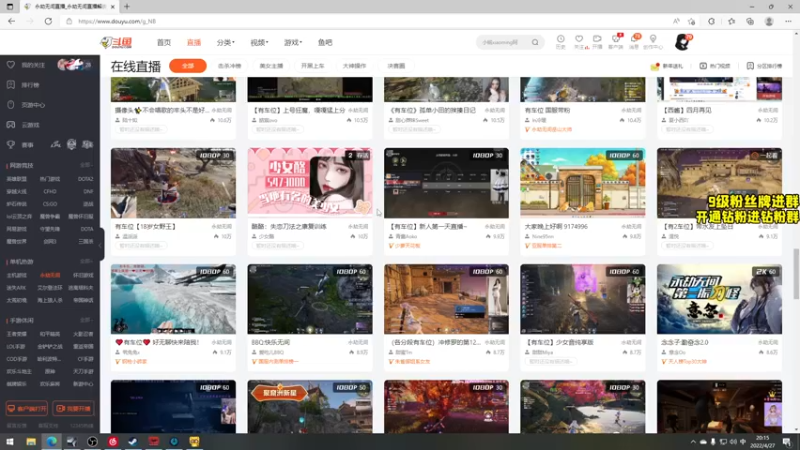Open the 【有车位】少女音纯享版 stream
The height and width of the screenshot is (450, 800).
[583, 299]
